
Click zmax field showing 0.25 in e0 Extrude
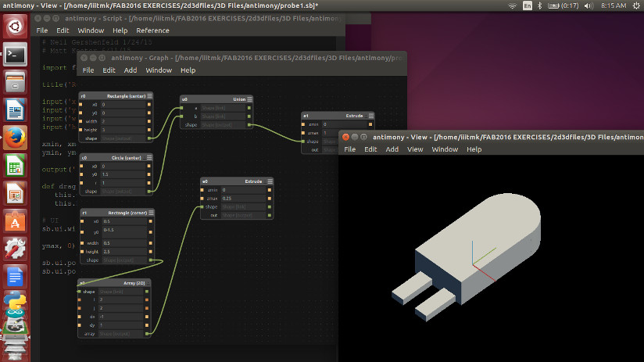click(x=244, y=198)
